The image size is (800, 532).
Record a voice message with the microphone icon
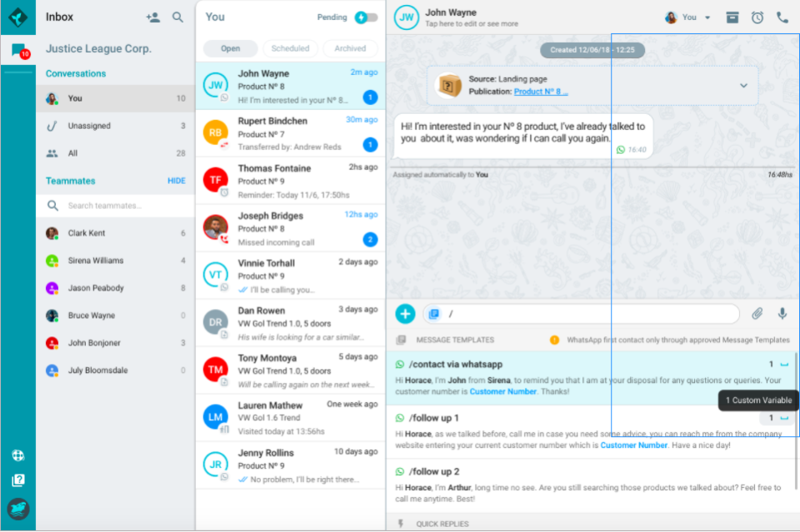point(782,314)
